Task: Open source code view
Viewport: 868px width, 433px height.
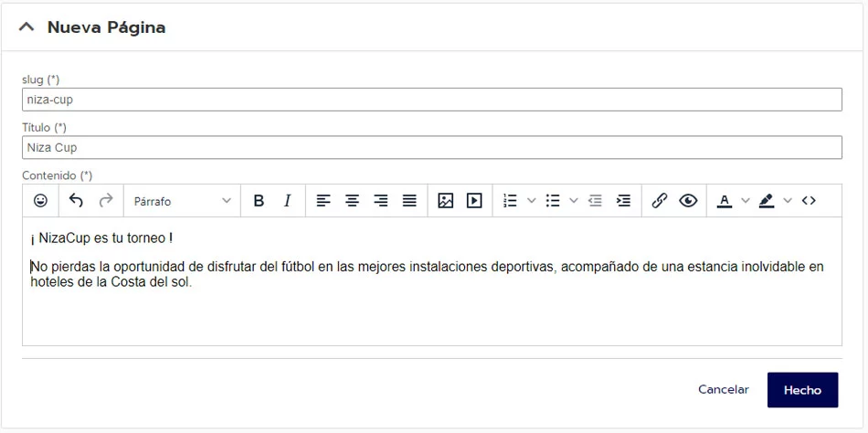Action: click(809, 201)
